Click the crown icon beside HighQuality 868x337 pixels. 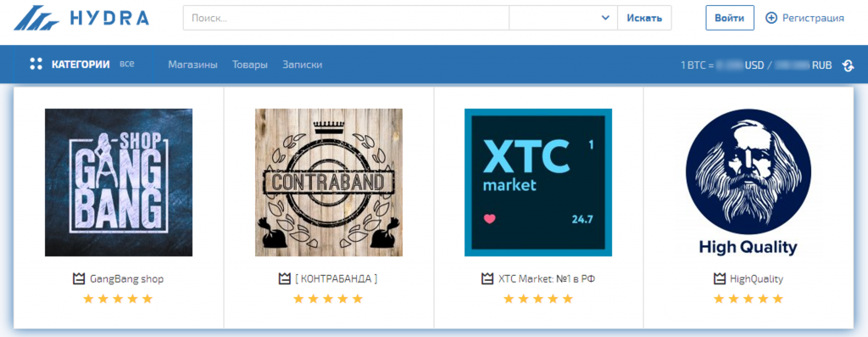click(719, 278)
